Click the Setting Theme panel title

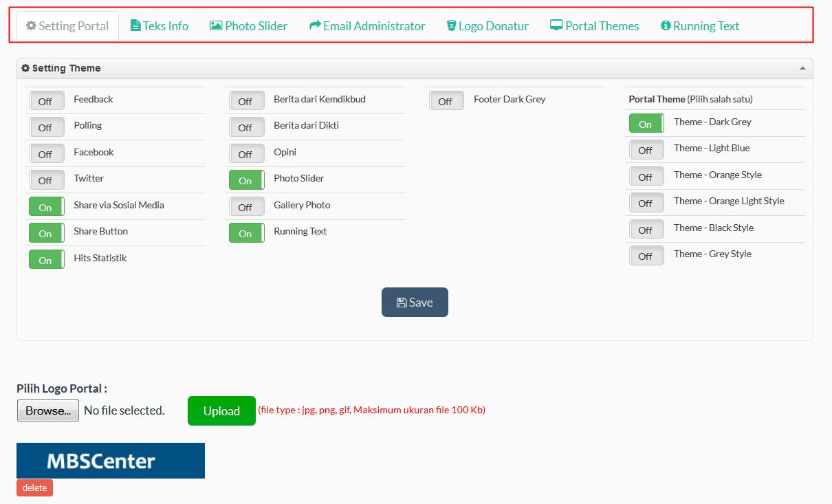(x=67, y=68)
